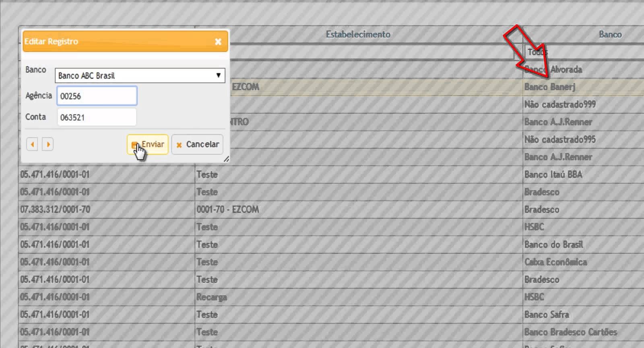This screenshot has width=644, height=348.
Task: Select the Caixa Econômica row
Action: click(x=555, y=262)
